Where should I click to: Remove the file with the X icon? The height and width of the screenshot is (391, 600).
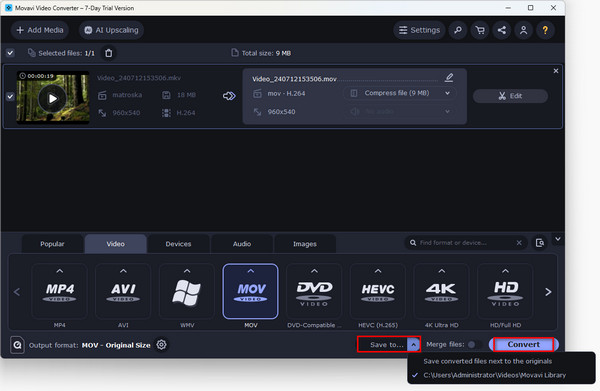point(556,71)
